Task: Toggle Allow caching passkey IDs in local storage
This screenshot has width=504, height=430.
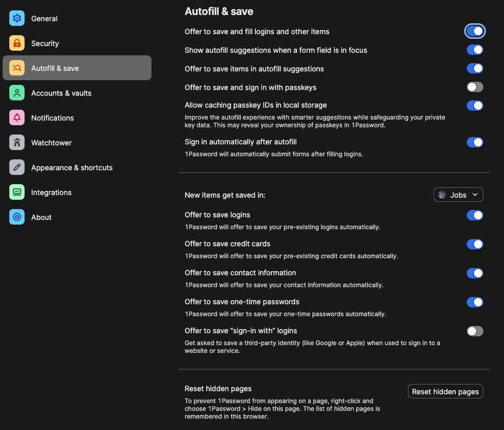Action: click(x=475, y=106)
